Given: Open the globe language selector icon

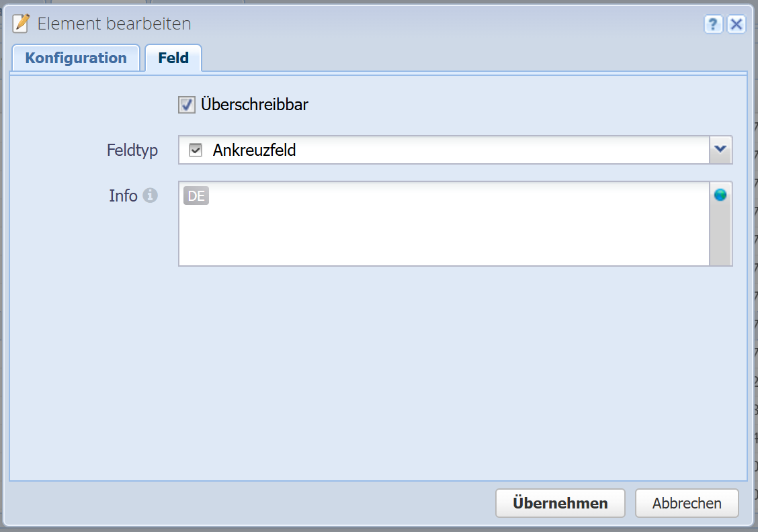Looking at the screenshot, I should coord(720,195).
